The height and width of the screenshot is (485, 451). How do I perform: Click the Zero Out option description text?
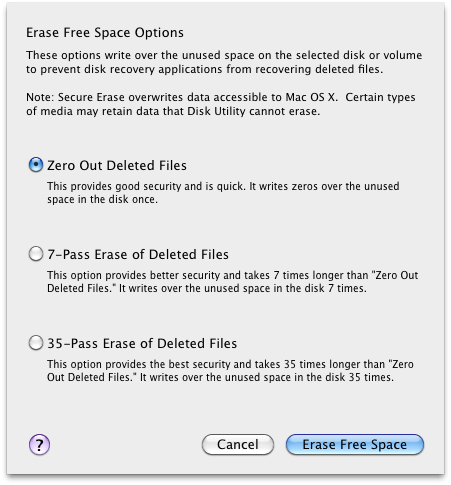click(223, 193)
